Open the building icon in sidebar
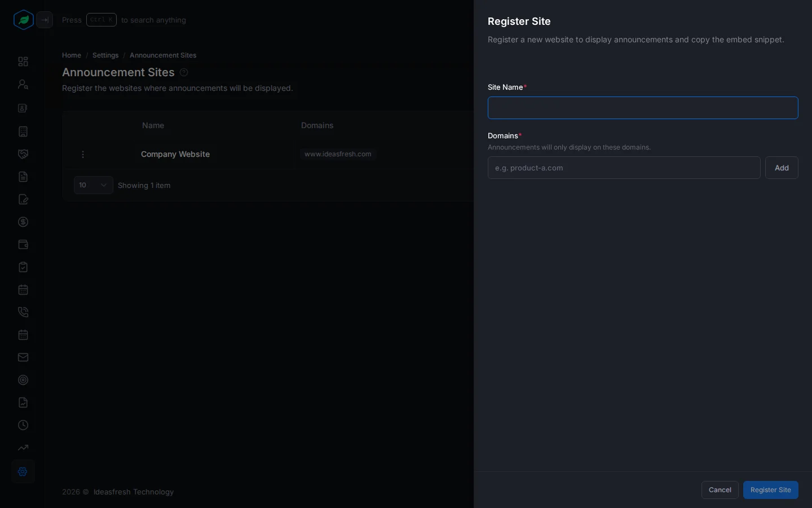This screenshot has height=508, width=812. click(x=23, y=132)
